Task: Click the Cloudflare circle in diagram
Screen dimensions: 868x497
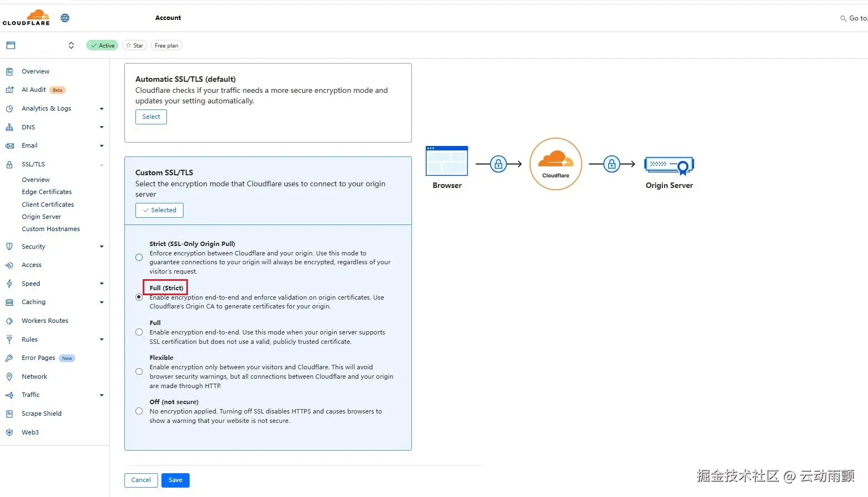Action: (x=556, y=164)
